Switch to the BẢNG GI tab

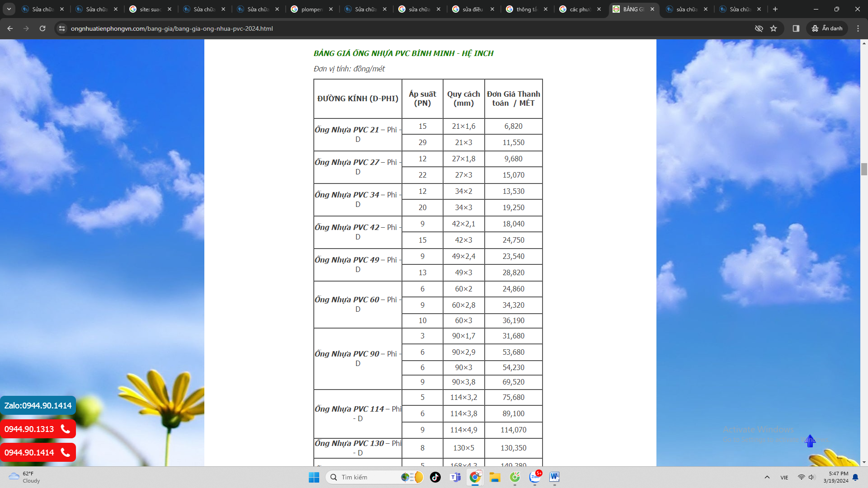coord(634,9)
